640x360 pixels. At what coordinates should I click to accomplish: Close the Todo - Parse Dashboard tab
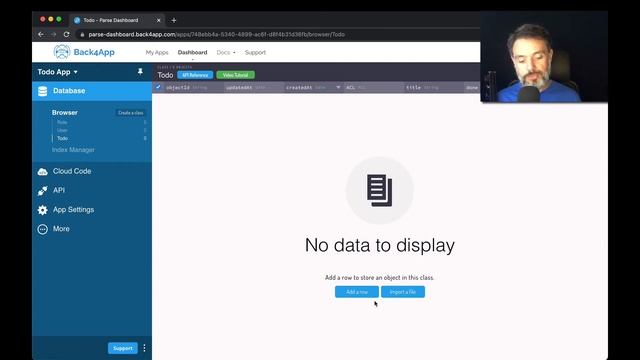click(x=159, y=20)
